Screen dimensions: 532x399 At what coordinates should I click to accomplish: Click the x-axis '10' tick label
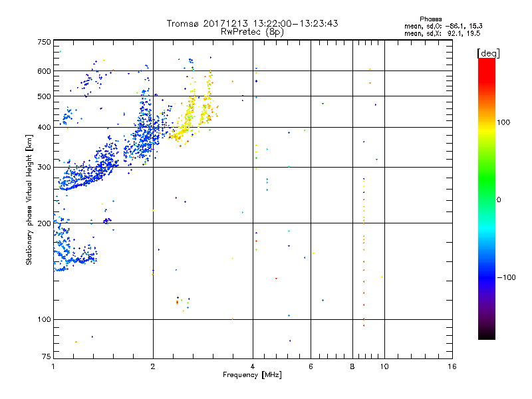(x=384, y=366)
